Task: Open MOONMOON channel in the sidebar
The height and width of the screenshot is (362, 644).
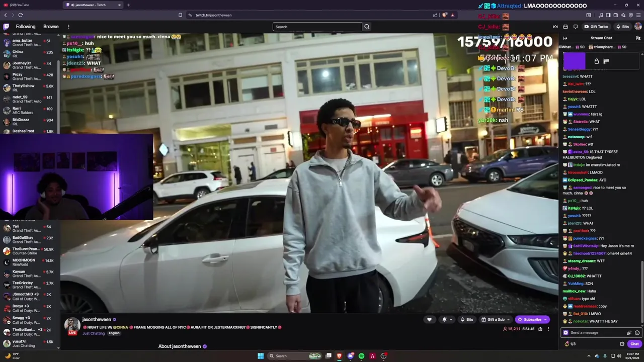Action: tap(30, 262)
